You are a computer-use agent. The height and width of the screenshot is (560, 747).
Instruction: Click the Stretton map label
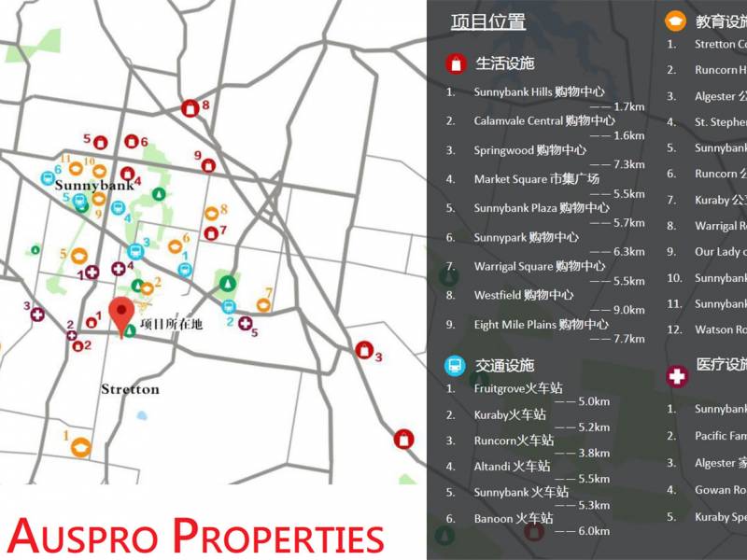(x=130, y=389)
